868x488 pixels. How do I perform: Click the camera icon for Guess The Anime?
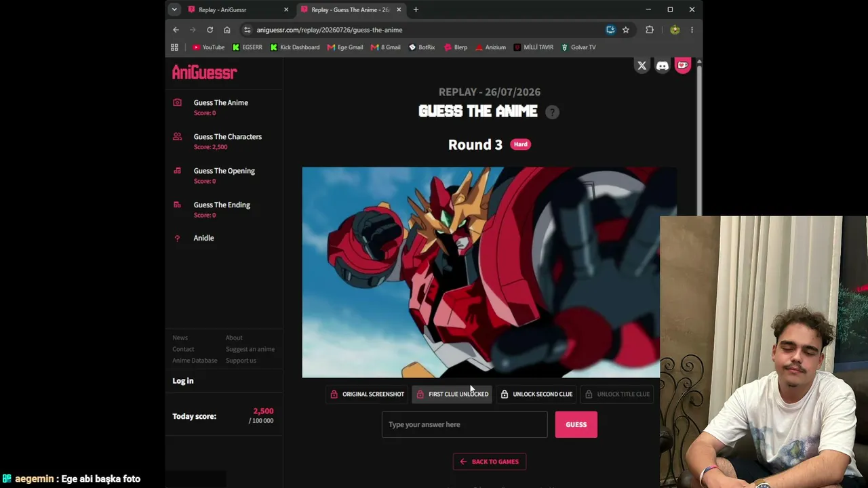(x=178, y=102)
